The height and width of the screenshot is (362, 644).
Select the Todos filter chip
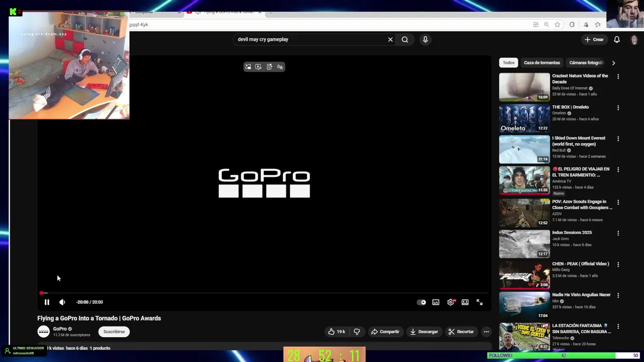pyautogui.click(x=509, y=63)
